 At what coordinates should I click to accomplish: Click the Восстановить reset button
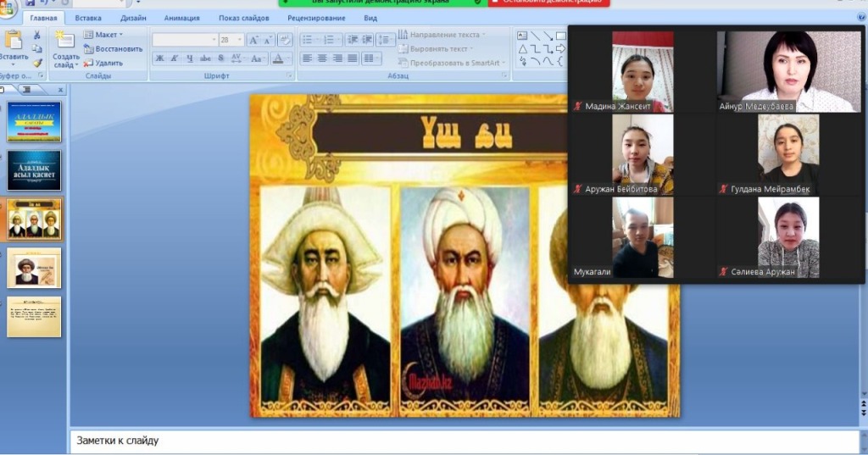[113, 48]
